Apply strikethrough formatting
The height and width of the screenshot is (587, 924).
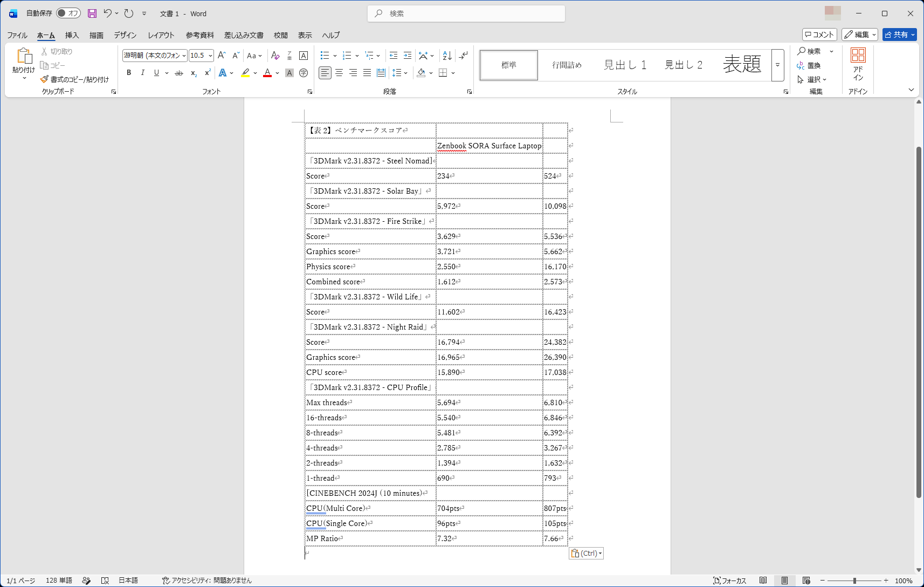tap(179, 73)
